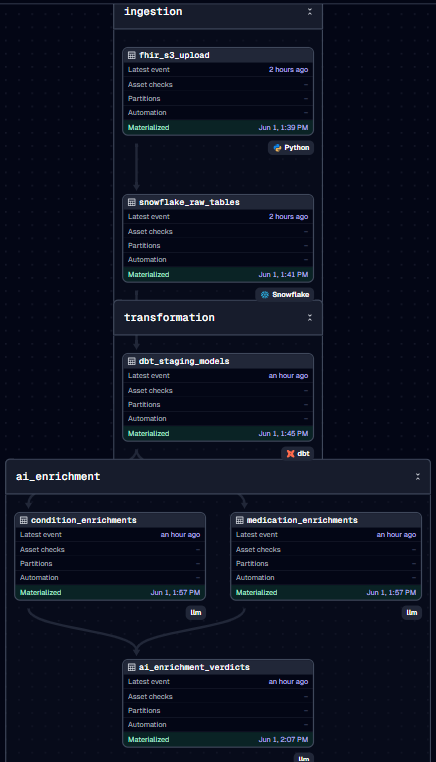The width and height of the screenshot is (436, 762).
Task: Click the Snowflake tag badge
Action: point(285,294)
